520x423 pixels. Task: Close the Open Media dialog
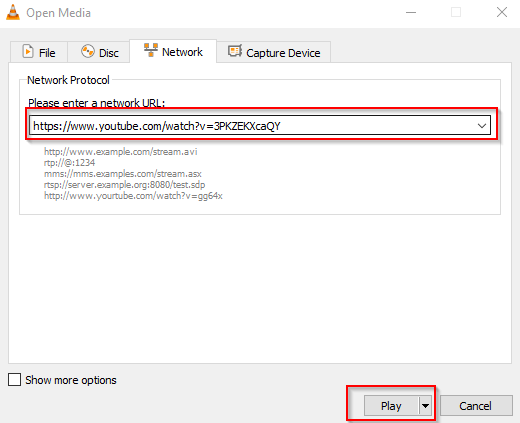502,13
